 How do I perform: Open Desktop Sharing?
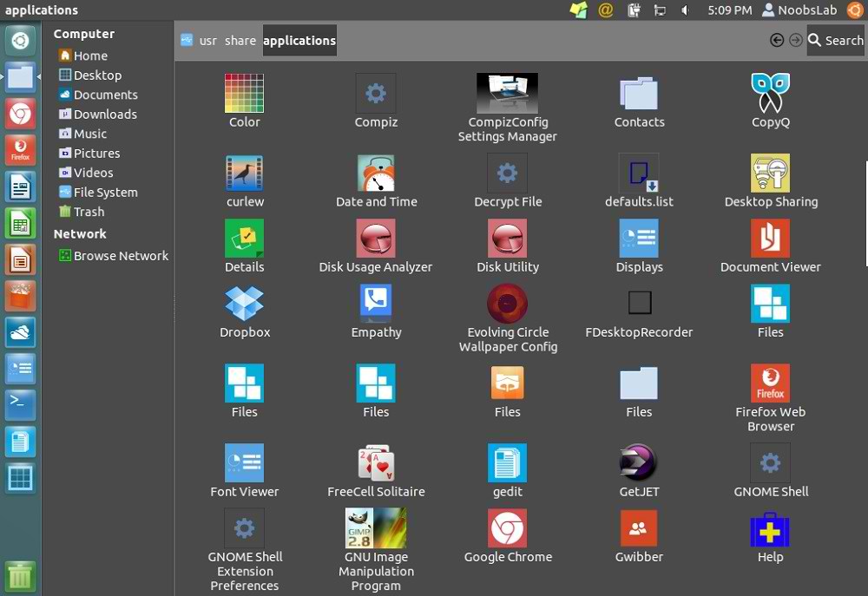[x=771, y=173]
